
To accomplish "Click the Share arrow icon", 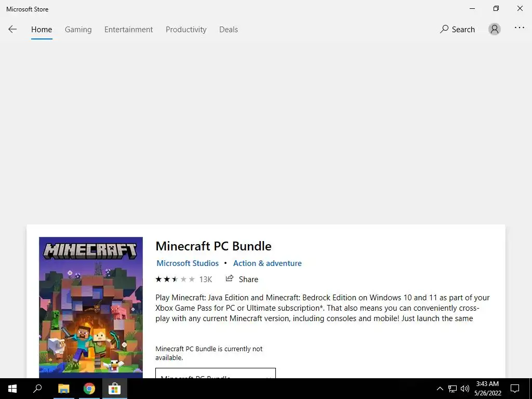I will tap(230, 278).
